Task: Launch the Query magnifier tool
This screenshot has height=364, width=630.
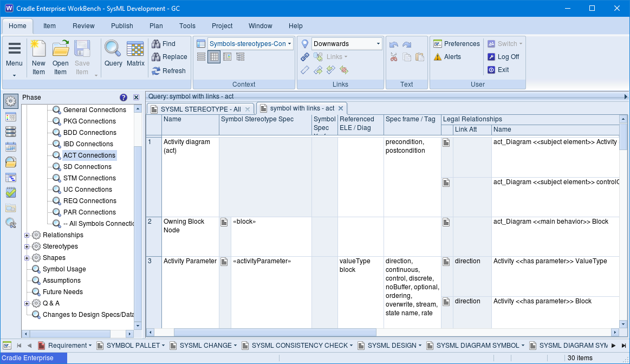Action: click(113, 54)
